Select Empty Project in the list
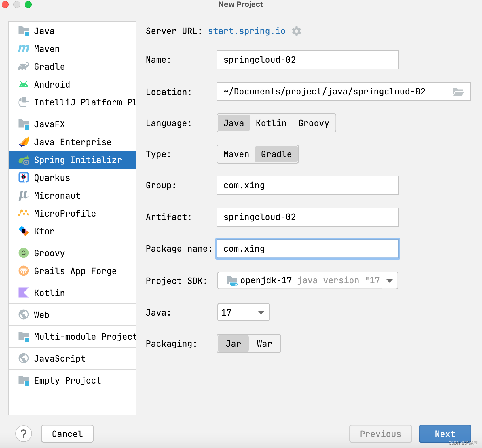482x448 pixels. [x=72, y=380]
